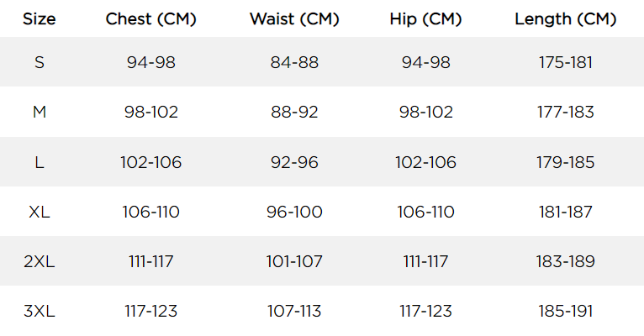Click the Chest (CM) column header
The width and height of the screenshot is (644, 336).
click(150, 19)
